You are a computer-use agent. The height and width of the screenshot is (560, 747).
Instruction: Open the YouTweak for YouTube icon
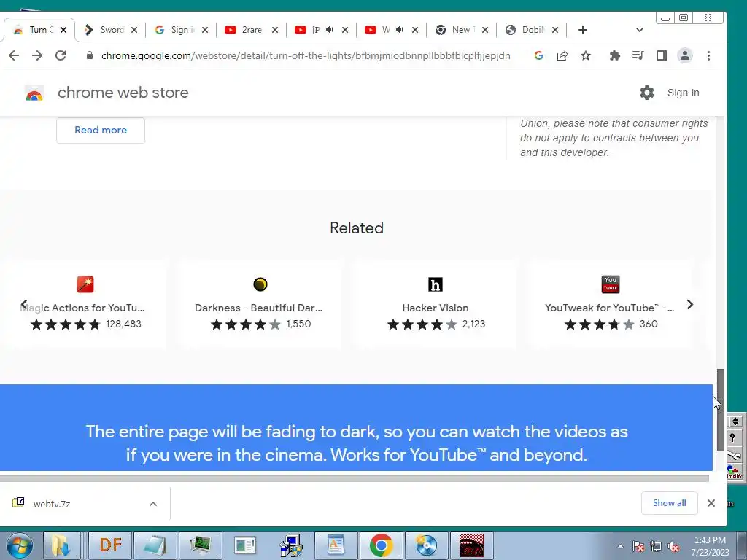click(611, 284)
